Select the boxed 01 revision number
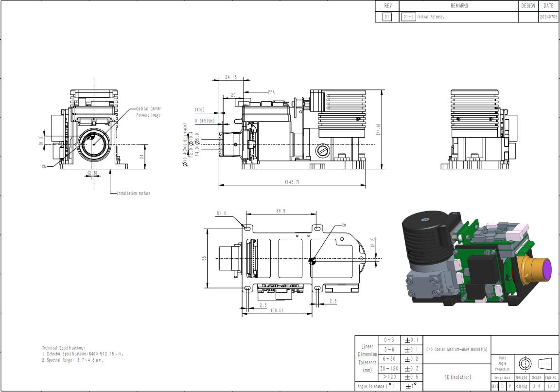The height and width of the screenshot is (392, 560). coord(387,17)
